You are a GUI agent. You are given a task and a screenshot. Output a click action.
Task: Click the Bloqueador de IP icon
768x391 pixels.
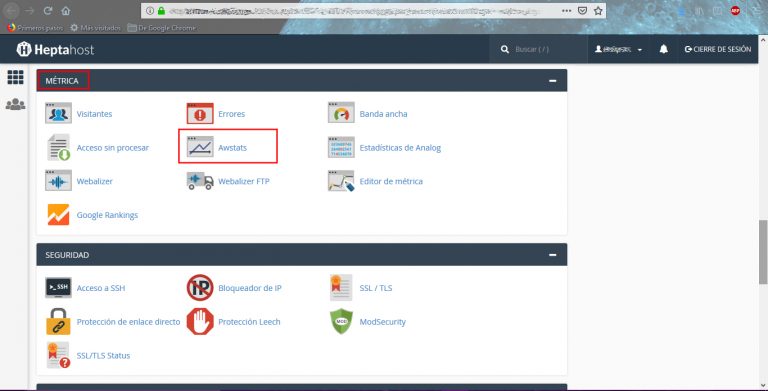point(200,288)
